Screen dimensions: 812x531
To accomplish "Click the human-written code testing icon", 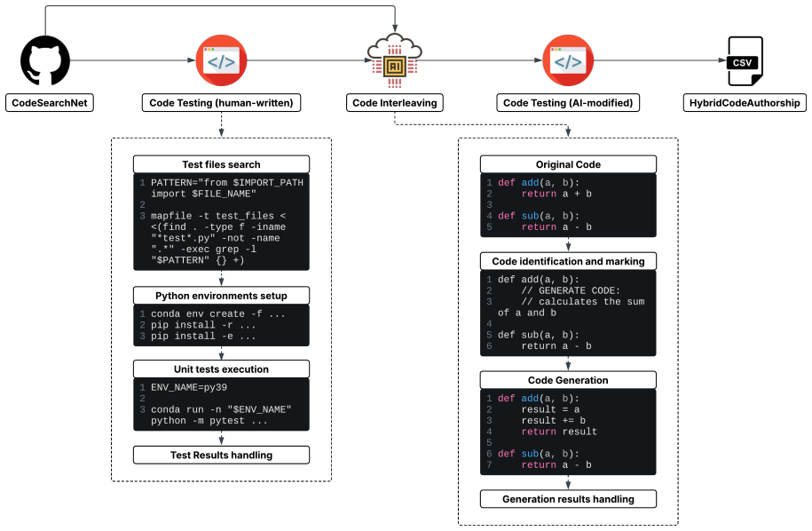I will point(221,60).
